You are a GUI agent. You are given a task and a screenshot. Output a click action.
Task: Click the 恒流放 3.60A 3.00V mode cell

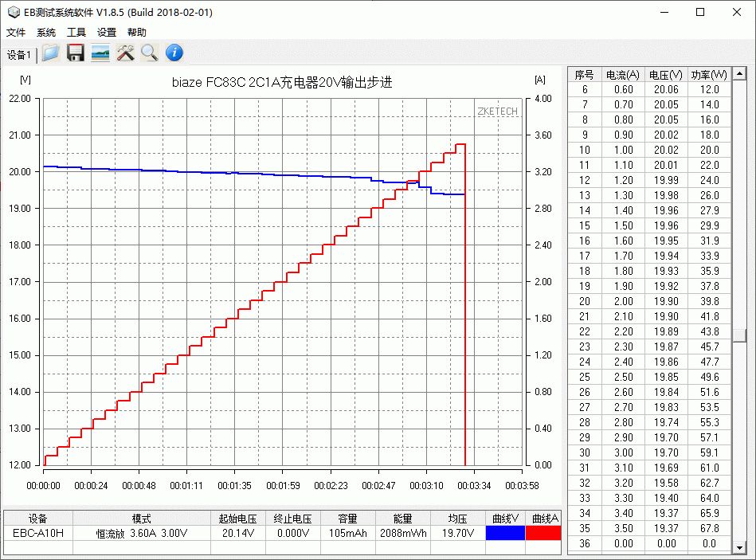click(x=142, y=533)
